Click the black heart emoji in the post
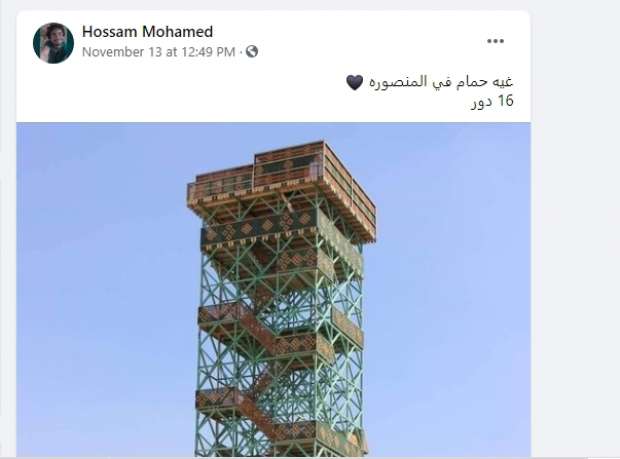The image size is (620, 459). pos(354,82)
